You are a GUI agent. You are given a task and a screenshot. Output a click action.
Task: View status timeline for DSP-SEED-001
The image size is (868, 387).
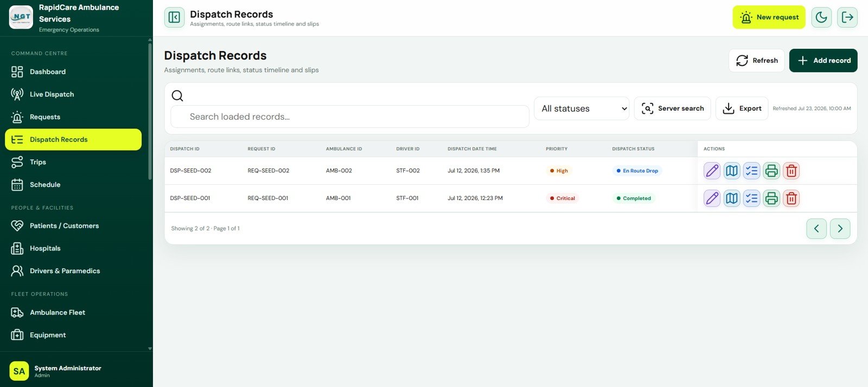751,198
